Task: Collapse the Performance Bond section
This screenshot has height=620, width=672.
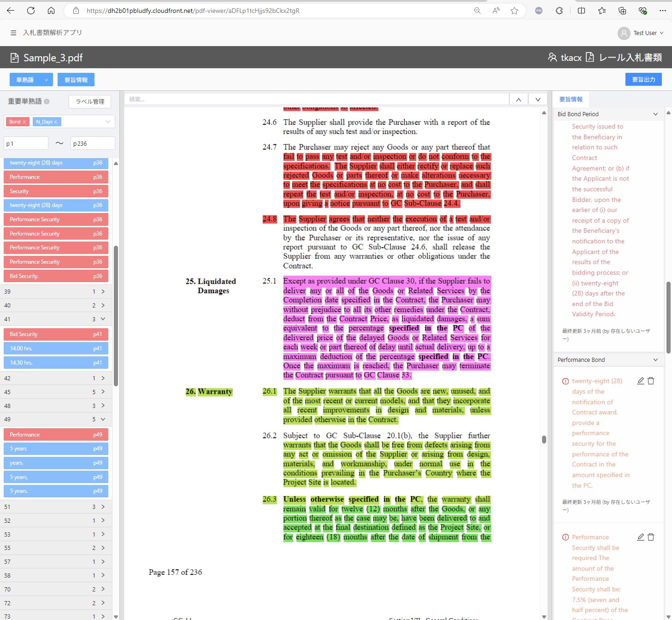Action: click(655, 360)
